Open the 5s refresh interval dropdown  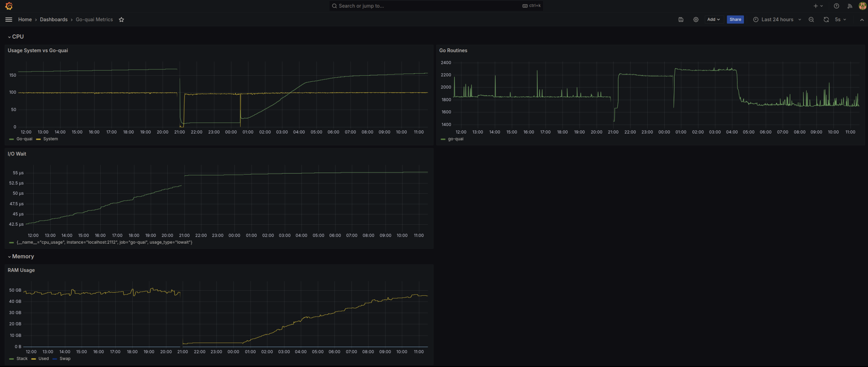coord(840,20)
